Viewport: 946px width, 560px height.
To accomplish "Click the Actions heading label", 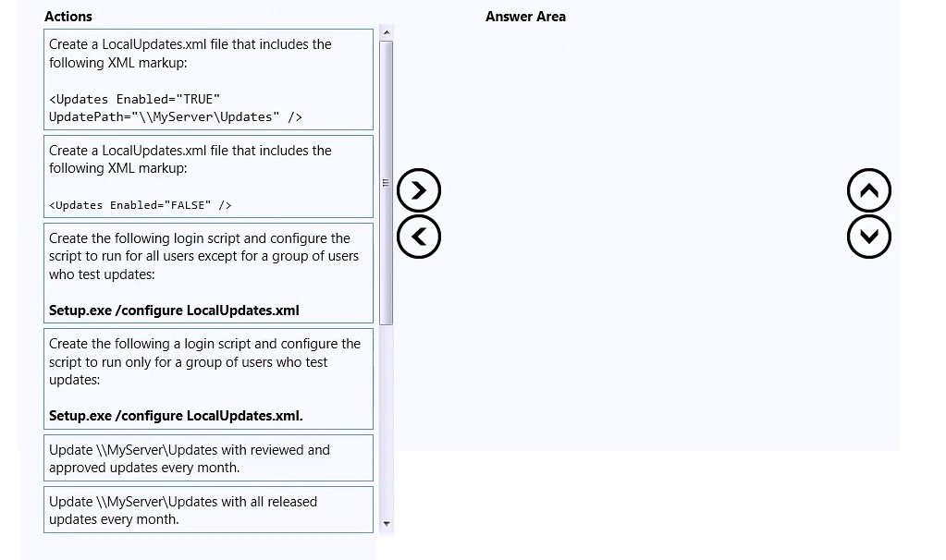I will coord(68,17).
